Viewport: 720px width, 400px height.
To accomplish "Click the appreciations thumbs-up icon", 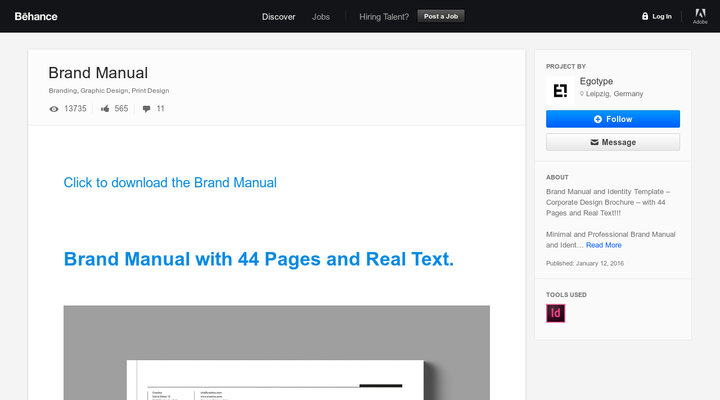I will 105,108.
